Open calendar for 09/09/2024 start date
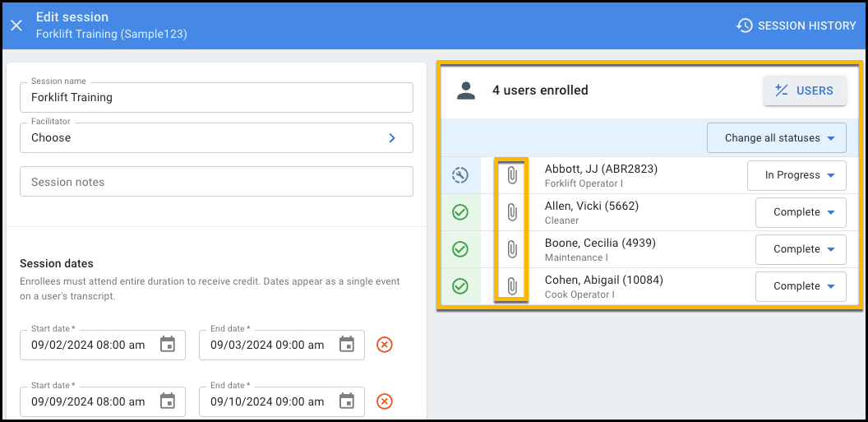 pyautogui.click(x=168, y=401)
